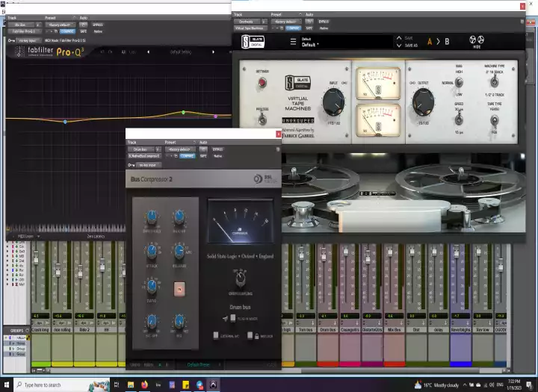Expand the Groups panel menu
The width and height of the screenshot is (538, 392).
click(28, 331)
